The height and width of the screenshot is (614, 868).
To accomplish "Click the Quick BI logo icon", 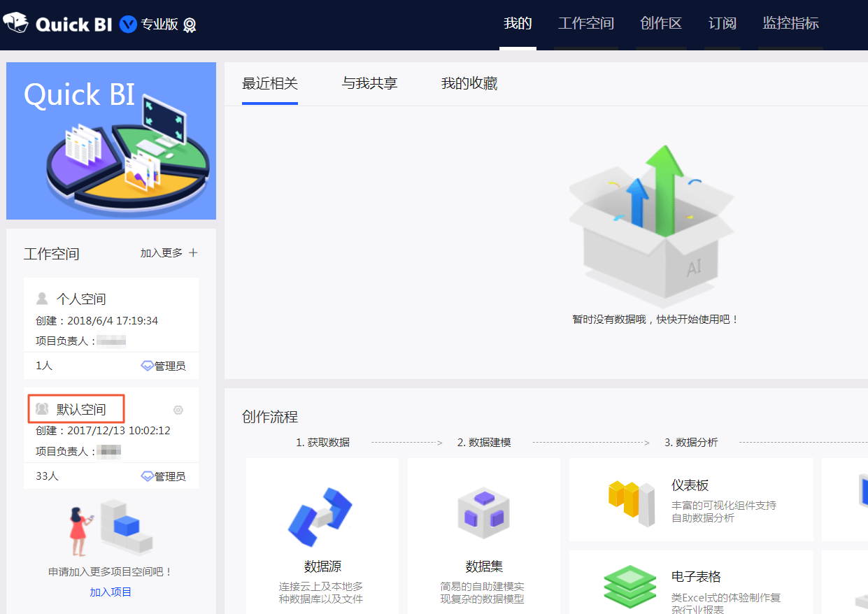I will pos(16,23).
